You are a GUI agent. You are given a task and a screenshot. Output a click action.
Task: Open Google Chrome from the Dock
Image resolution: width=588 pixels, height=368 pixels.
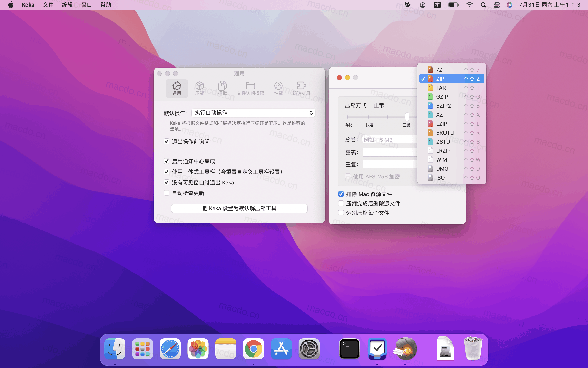[253, 349]
